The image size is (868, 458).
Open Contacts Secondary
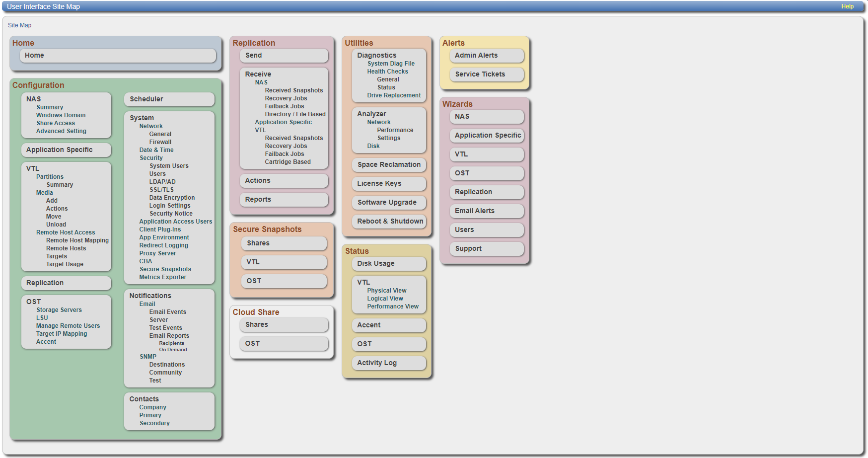click(154, 423)
